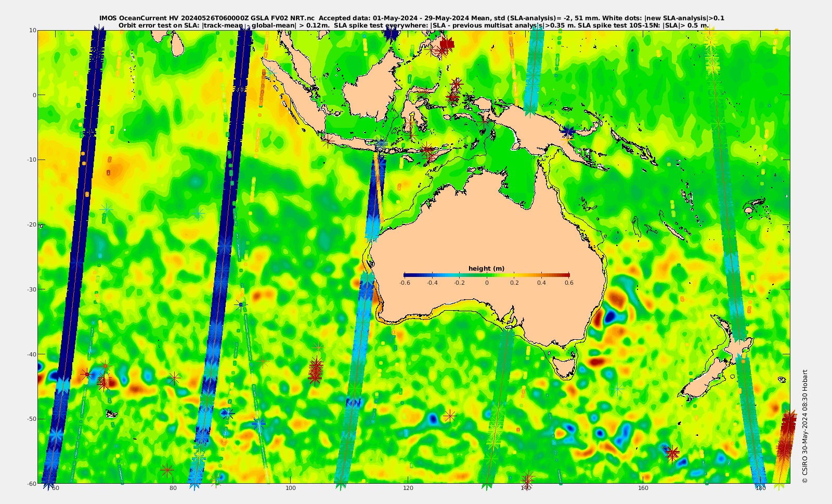Click the height colorbar's dark blue end
832x504 pixels.
tap(409, 275)
